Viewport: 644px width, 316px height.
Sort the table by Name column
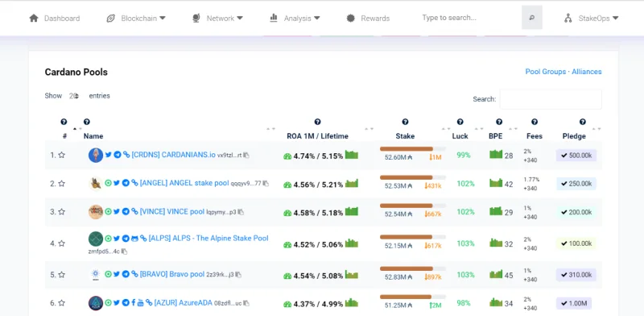(93, 136)
